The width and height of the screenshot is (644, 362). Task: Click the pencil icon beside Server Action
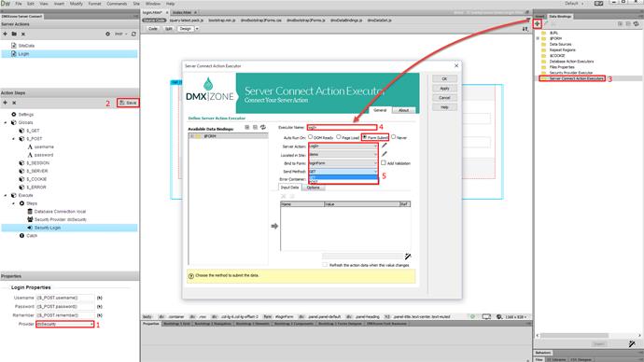click(x=384, y=146)
